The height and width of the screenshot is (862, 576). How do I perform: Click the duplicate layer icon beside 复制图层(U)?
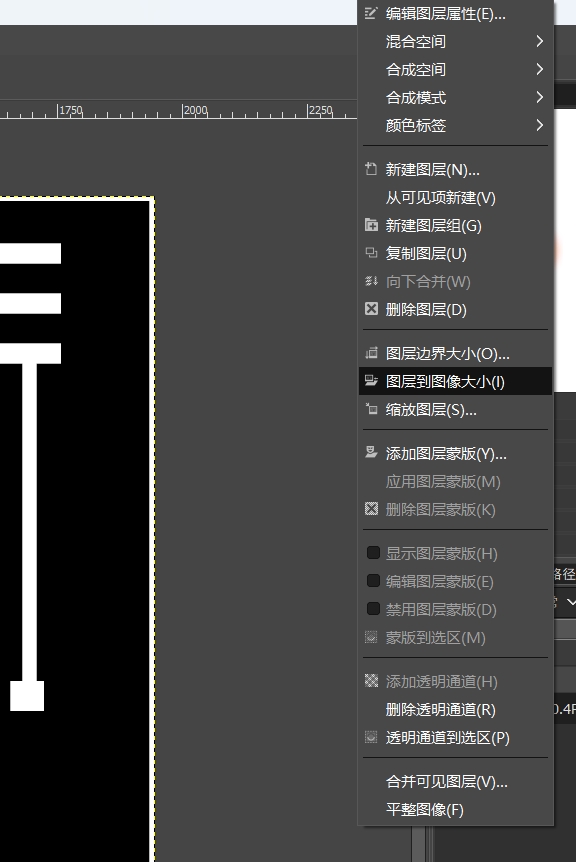click(372, 253)
